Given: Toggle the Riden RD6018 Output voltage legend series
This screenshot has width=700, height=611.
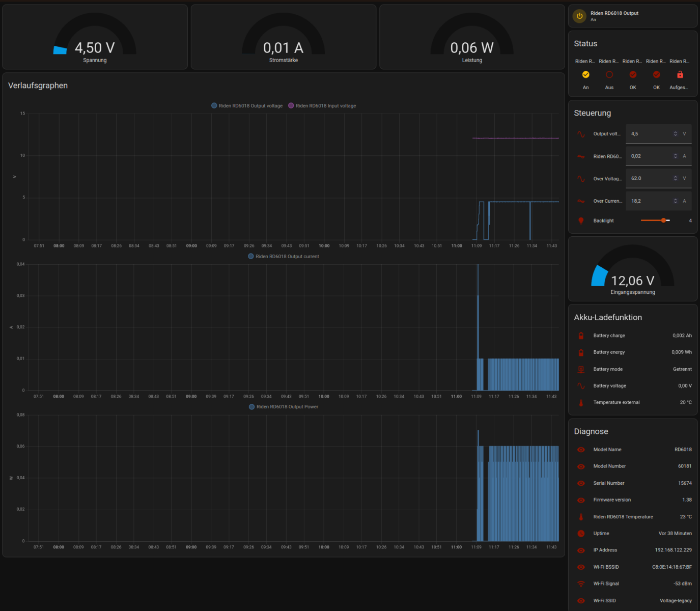Looking at the screenshot, I should point(247,106).
